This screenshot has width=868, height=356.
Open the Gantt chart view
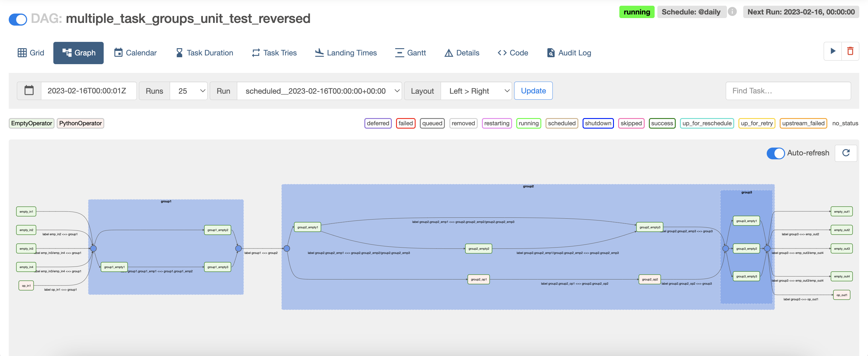(x=410, y=53)
